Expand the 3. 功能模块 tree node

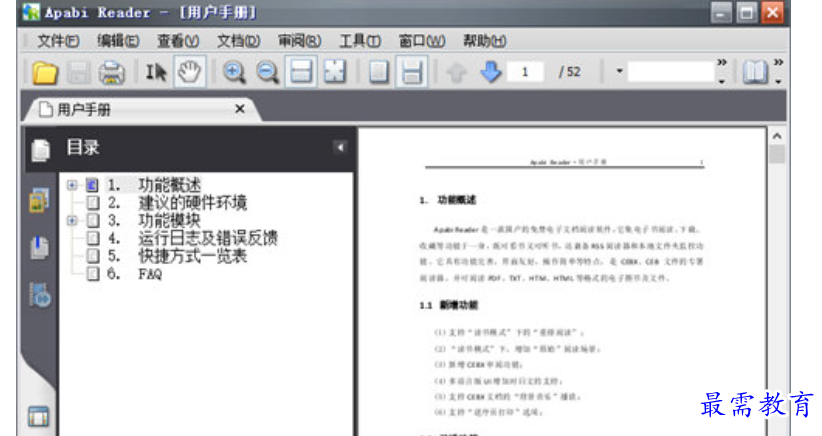pos(72,221)
